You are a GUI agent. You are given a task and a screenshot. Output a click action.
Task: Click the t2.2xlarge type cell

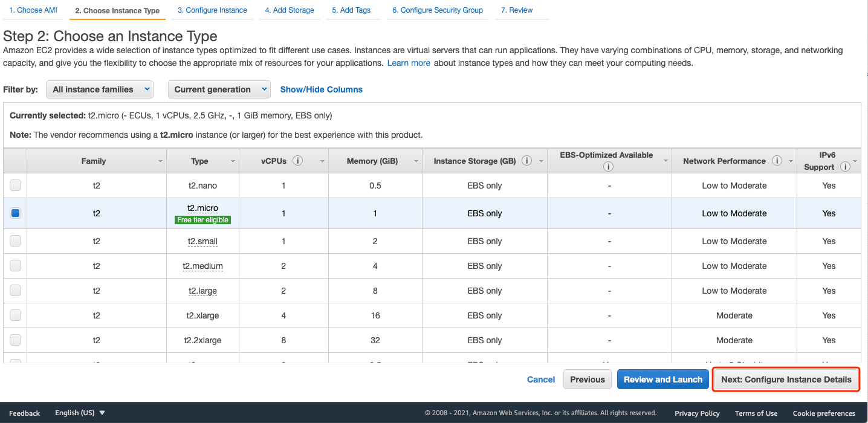tap(202, 340)
